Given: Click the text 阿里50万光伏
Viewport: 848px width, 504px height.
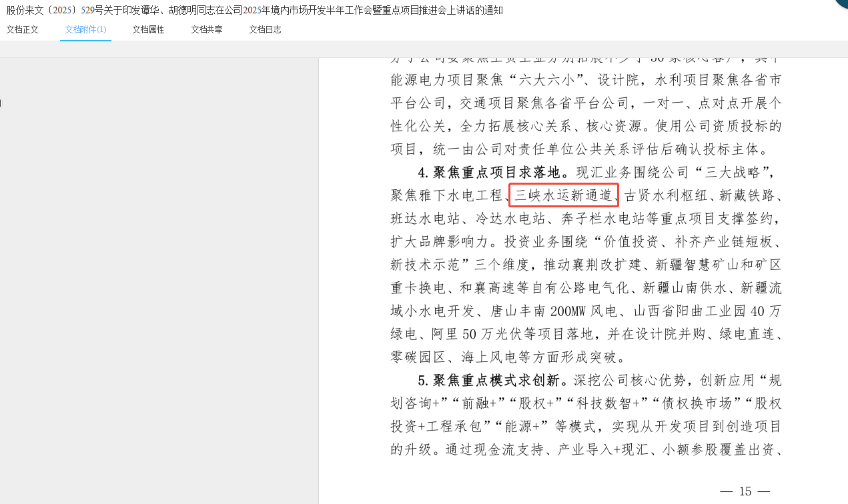Looking at the screenshot, I should [x=480, y=334].
